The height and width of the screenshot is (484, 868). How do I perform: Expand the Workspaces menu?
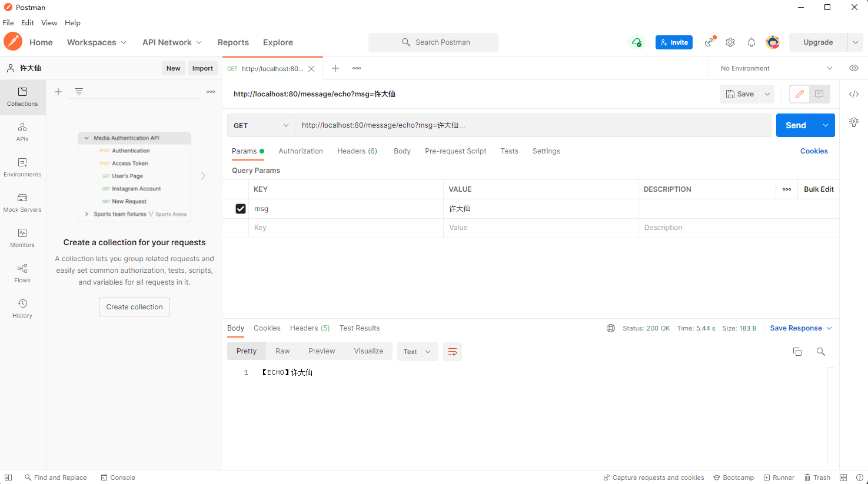[x=97, y=42]
